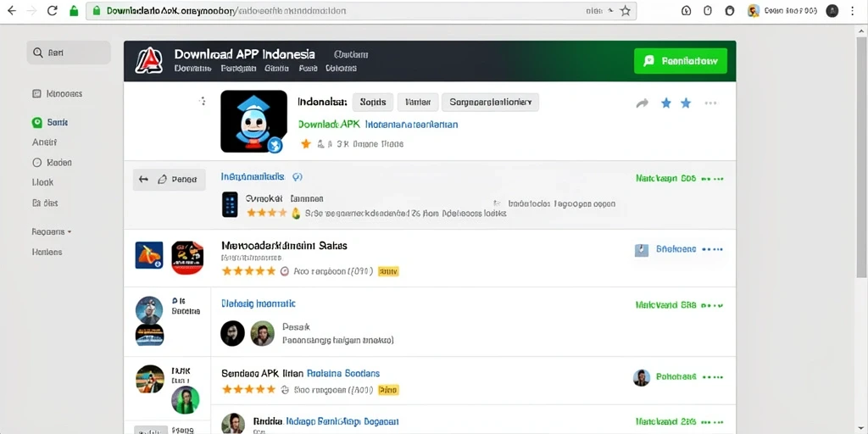Click the green lock icon beside reload
The image size is (868, 434).
tap(73, 10)
